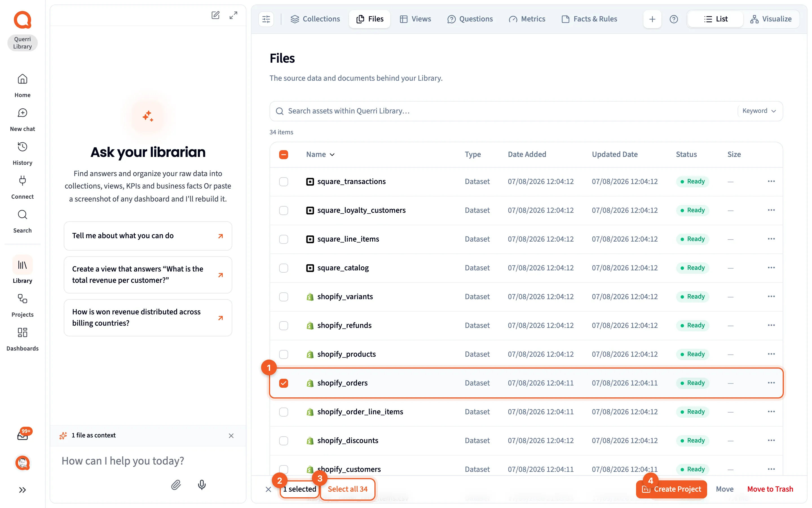Check the square_loyalty_customers checkbox
This screenshot has width=812, height=508.
(x=284, y=210)
